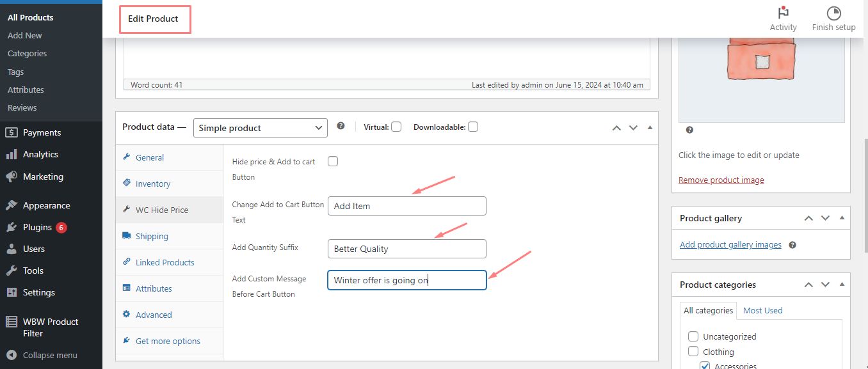Tick the Downloadable checkbox
The width and height of the screenshot is (868, 369).
pos(472,127)
